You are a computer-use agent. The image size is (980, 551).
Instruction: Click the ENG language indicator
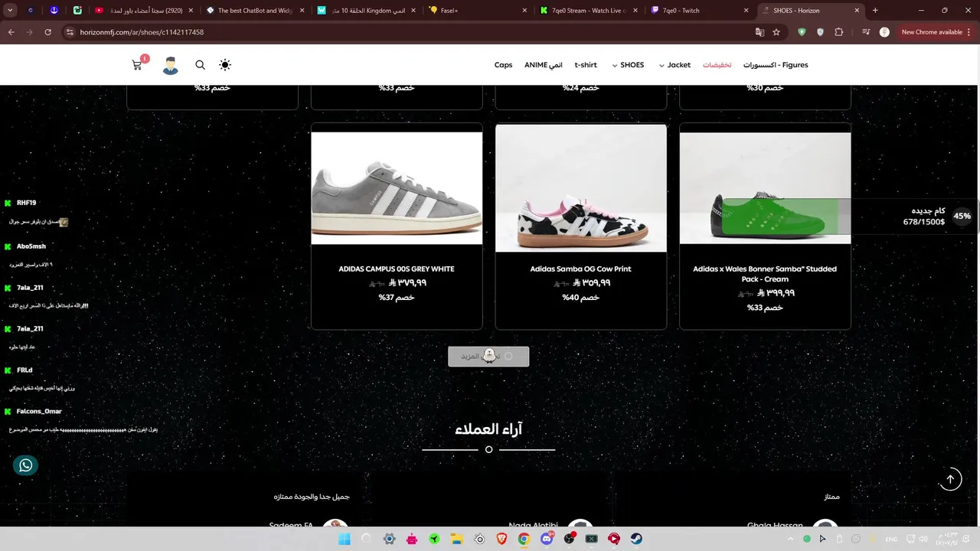[891, 540]
